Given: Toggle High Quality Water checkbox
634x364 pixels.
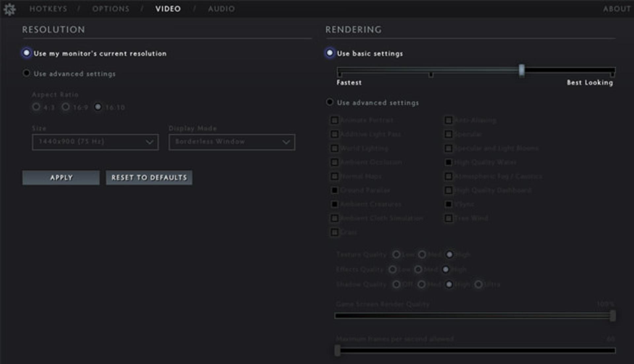Looking at the screenshot, I should point(448,162).
